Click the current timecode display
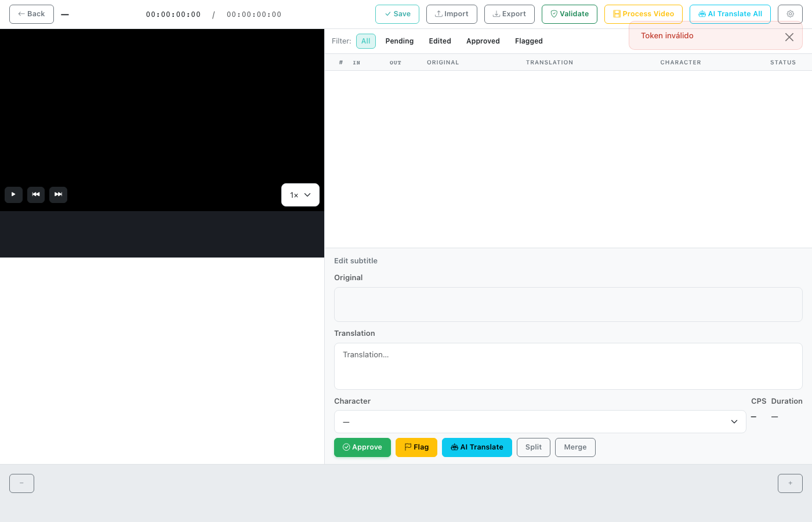Image resolution: width=812 pixels, height=522 pixels. 173,14
